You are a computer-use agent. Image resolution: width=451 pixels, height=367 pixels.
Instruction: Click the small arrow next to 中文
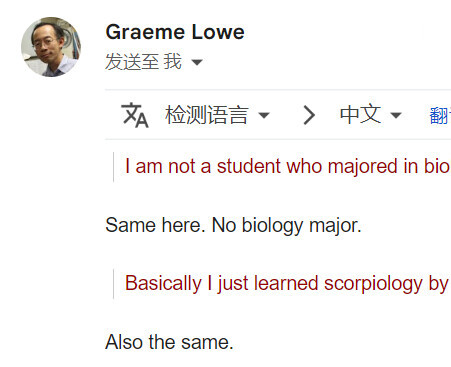(396, 115)
